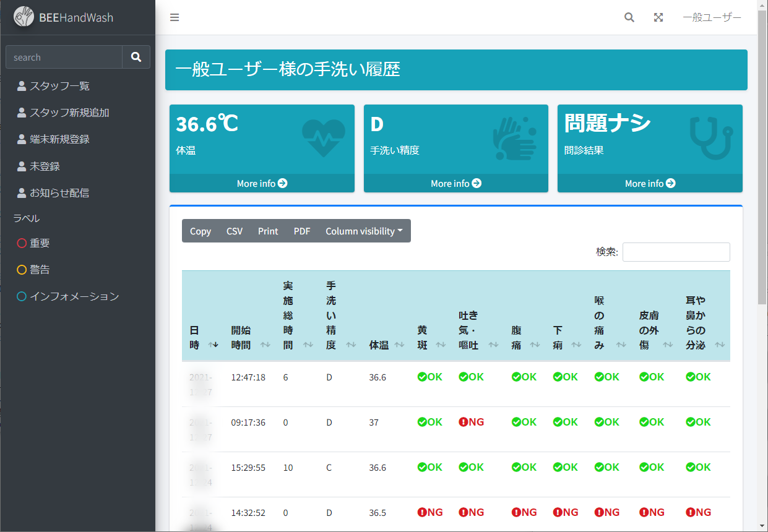Image resolution: width=768 pixels, height=532 pixels.
Task: Open the Column visibility dropdown
Action: coord(364,231)
